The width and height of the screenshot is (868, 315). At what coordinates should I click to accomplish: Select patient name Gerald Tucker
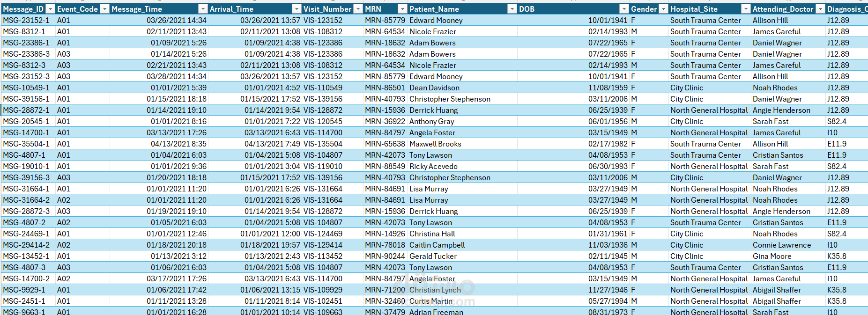(x=433, y=256)
